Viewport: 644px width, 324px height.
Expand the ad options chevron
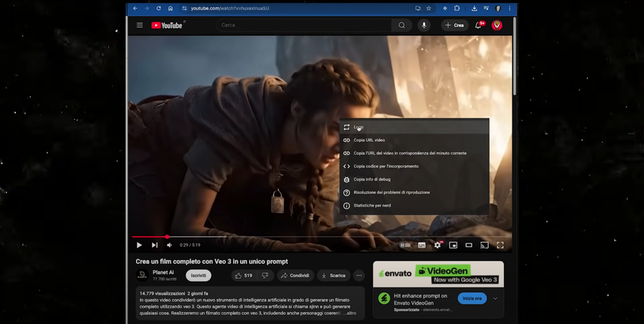click(x=495, y=298)
